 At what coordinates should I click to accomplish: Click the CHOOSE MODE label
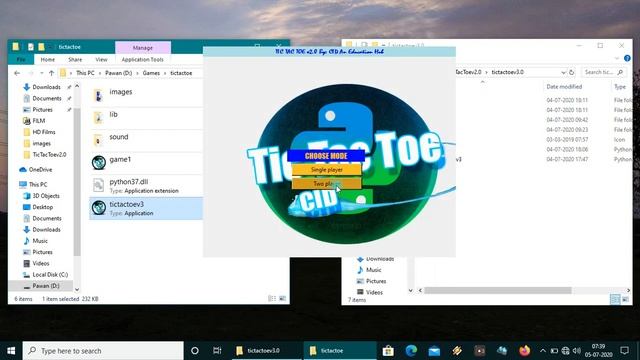[x=326, y=156]
